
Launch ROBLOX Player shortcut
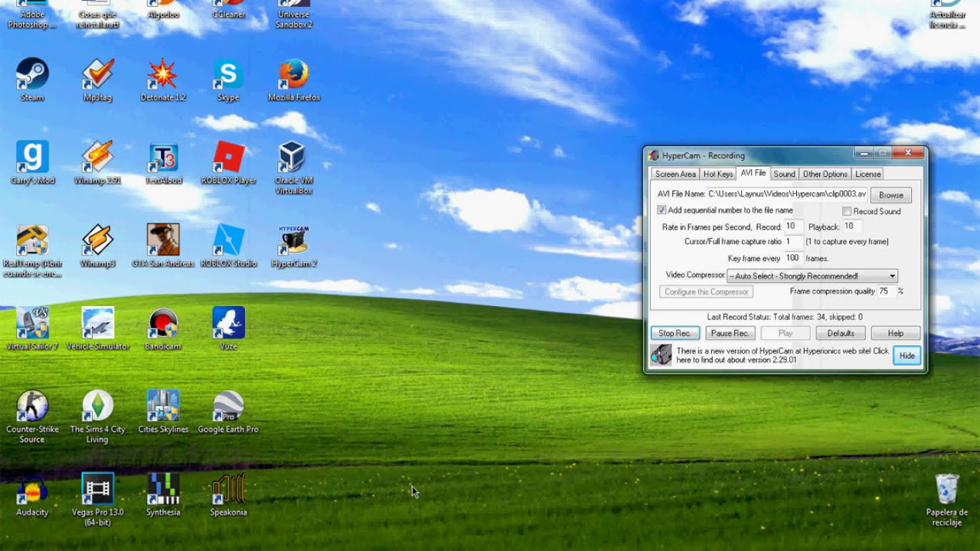click(x=228, y=162)
